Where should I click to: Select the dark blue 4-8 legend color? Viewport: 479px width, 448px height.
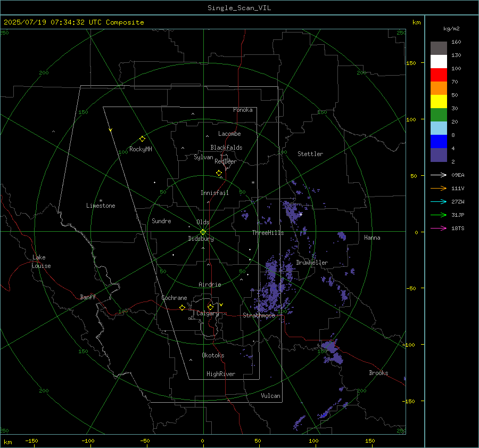(439, 142)
